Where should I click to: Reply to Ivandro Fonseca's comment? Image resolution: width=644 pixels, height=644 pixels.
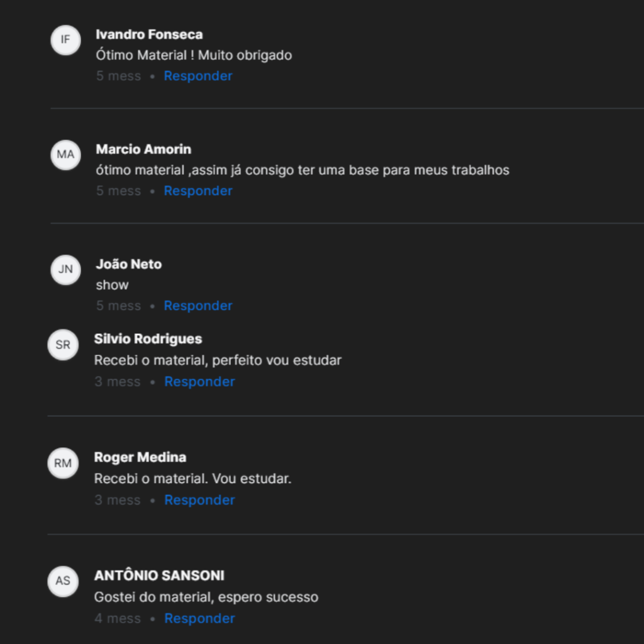pos(198,76)
